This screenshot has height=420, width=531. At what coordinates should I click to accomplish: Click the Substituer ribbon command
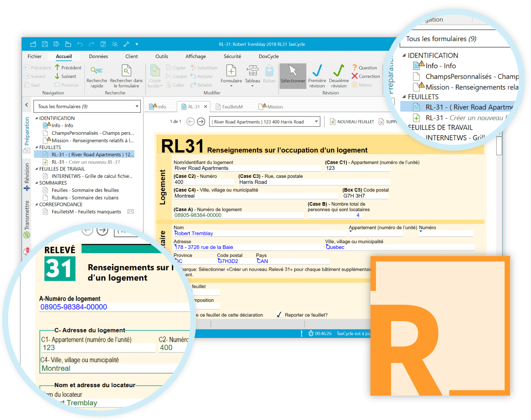coord(204,68)
